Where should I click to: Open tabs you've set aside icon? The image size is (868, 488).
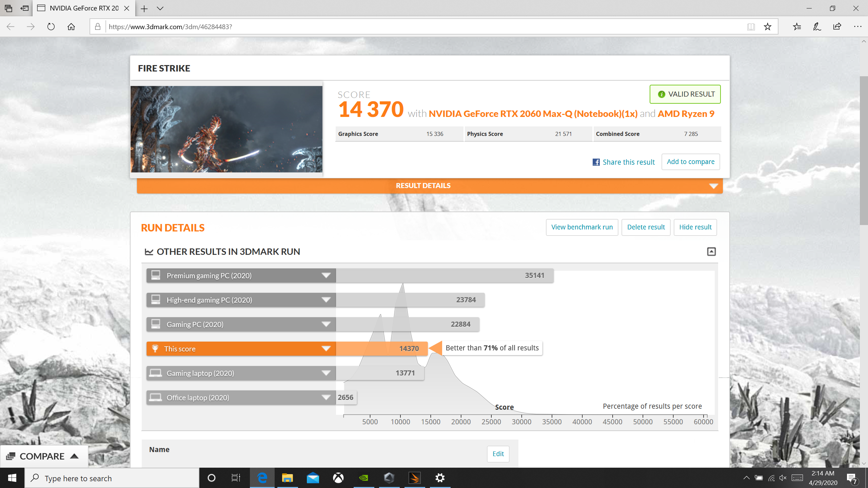click(8, 8)
